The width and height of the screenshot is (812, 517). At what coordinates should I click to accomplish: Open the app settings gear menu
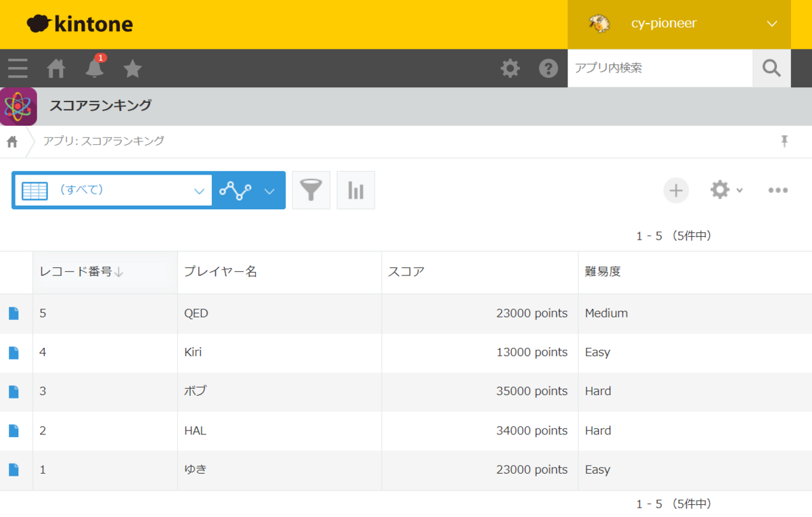point(726,190)
